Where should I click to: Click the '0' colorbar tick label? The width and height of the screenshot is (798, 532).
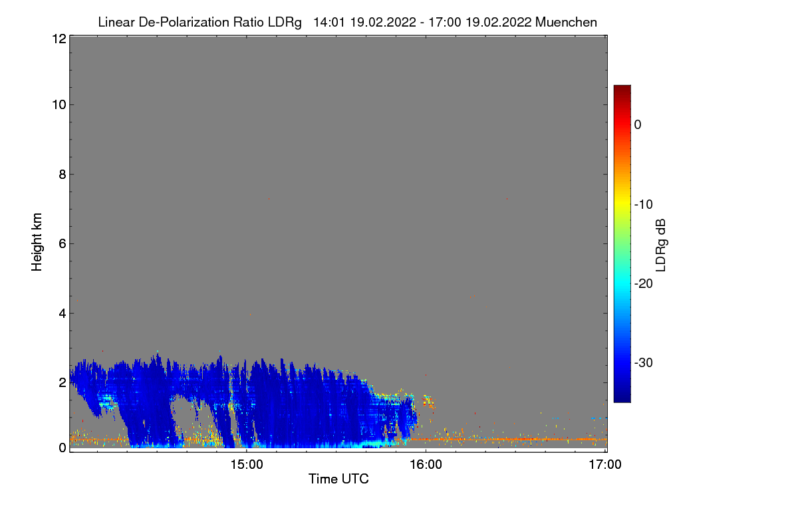point(638,124)
